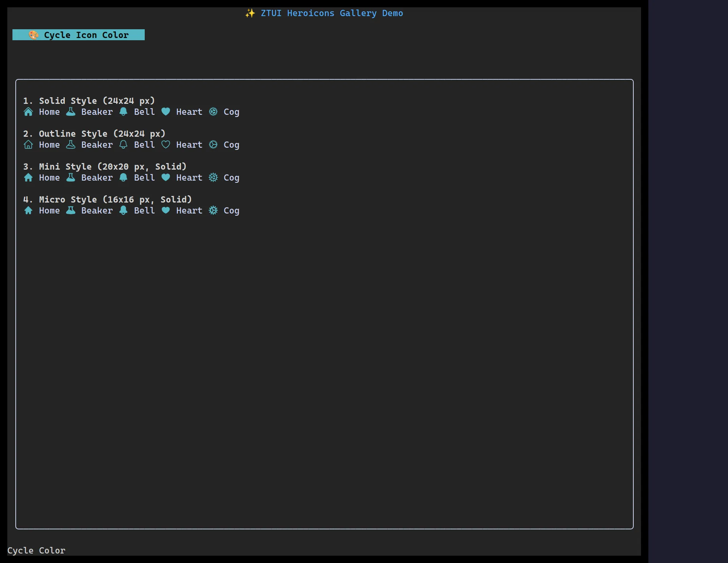This screenshot has height=563, width=728.
Task: Click the Home label in Outline Style row
Action: click(49, 145)
